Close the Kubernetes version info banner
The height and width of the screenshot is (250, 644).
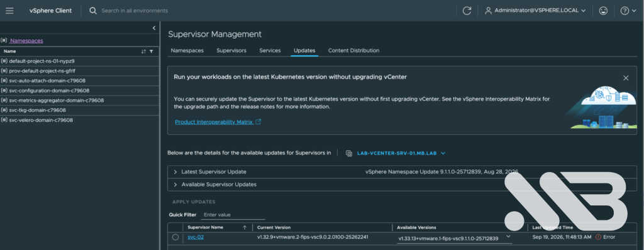(626, 78)
